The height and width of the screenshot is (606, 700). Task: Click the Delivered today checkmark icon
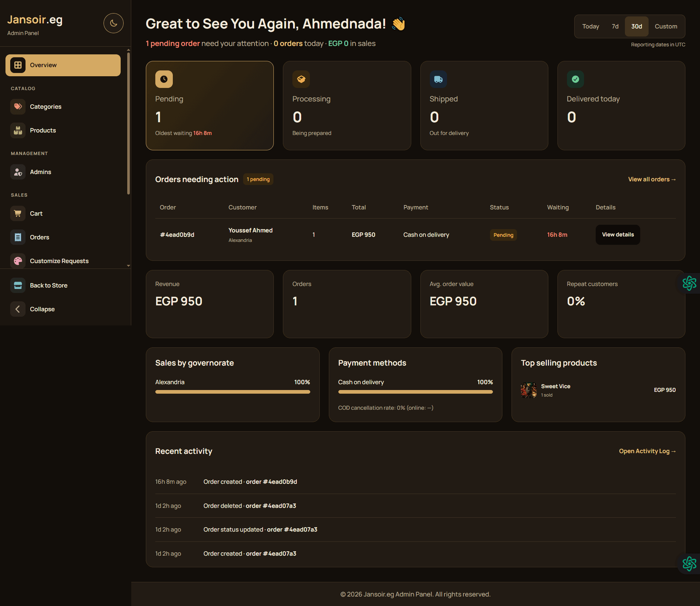click(575, 79)
